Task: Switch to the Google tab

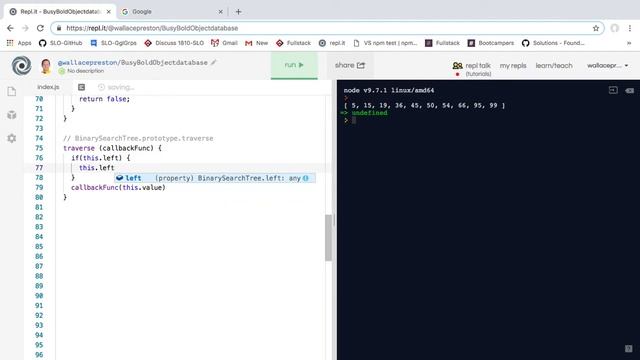Action: tap(171, 12)
